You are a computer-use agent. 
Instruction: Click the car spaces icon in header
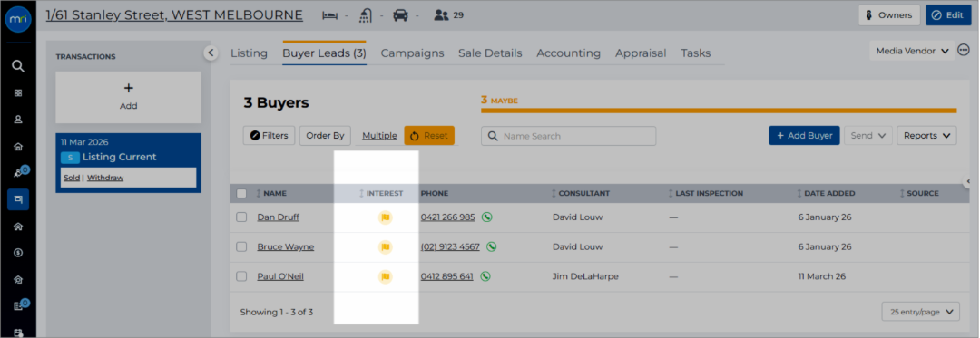(x=401, y=15)
